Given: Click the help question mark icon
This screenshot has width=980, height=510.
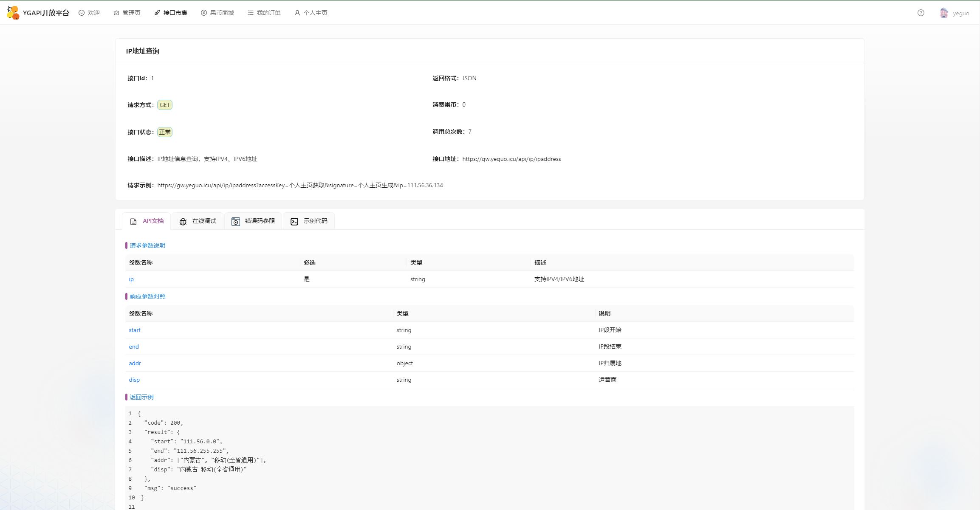Looking at the screenshot, I should 921,13.
